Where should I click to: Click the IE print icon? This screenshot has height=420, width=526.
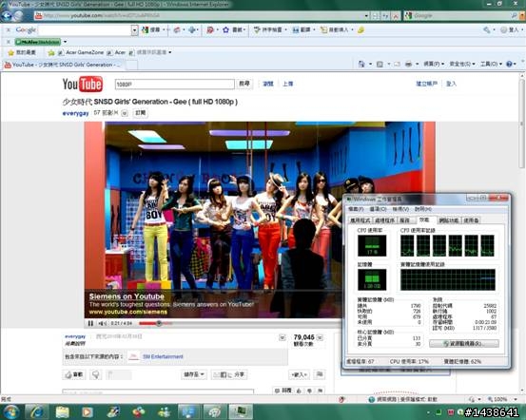408,64
